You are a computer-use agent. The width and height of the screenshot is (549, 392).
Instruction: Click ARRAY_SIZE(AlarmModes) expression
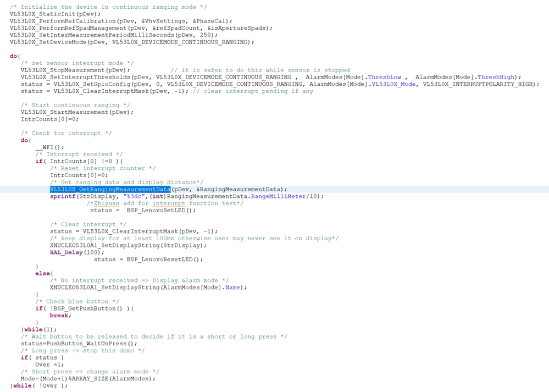[112, 378]
